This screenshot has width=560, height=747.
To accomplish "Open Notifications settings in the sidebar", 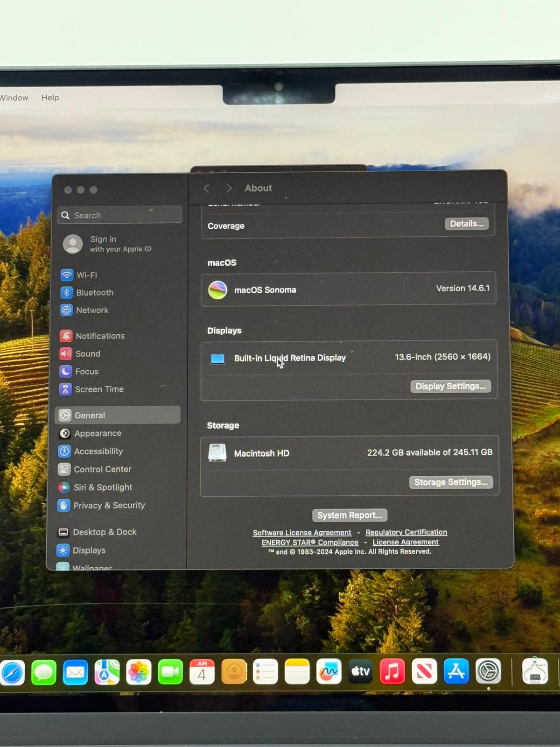I will (92, 336).
